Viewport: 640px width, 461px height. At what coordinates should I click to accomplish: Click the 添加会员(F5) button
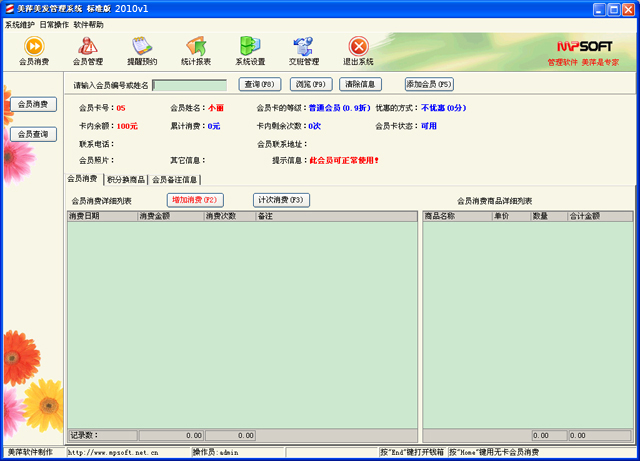[x=429, y=85]
